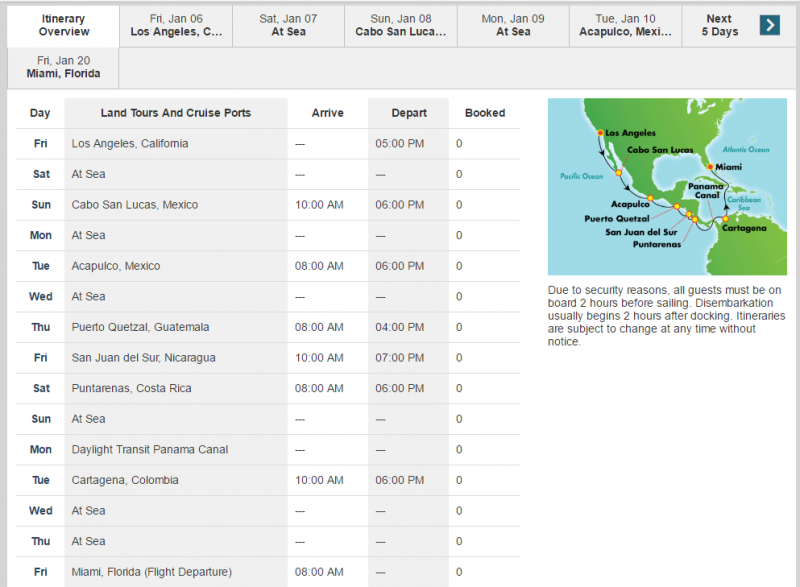Click the Land Tours And Cruise Ports header
The width and height of the screenshot is (800, 587).
click(x=176, y=113)
